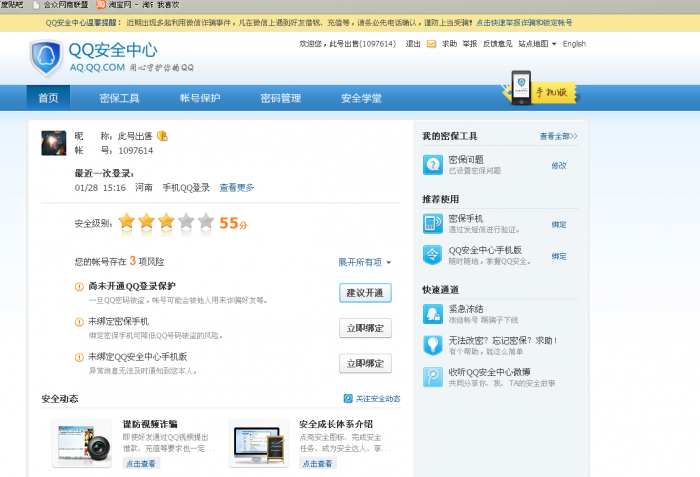Expand the 站点地图 dropdown

537,44
